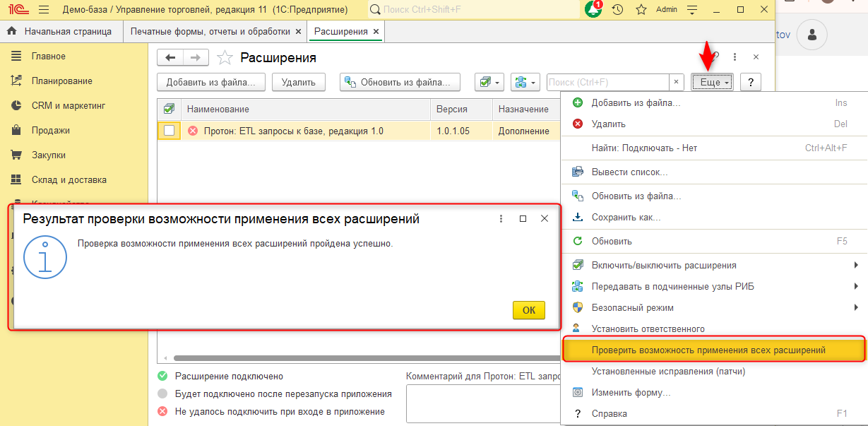
Task: Open the notifications bell icon
Action: click(x=592, y=10)
